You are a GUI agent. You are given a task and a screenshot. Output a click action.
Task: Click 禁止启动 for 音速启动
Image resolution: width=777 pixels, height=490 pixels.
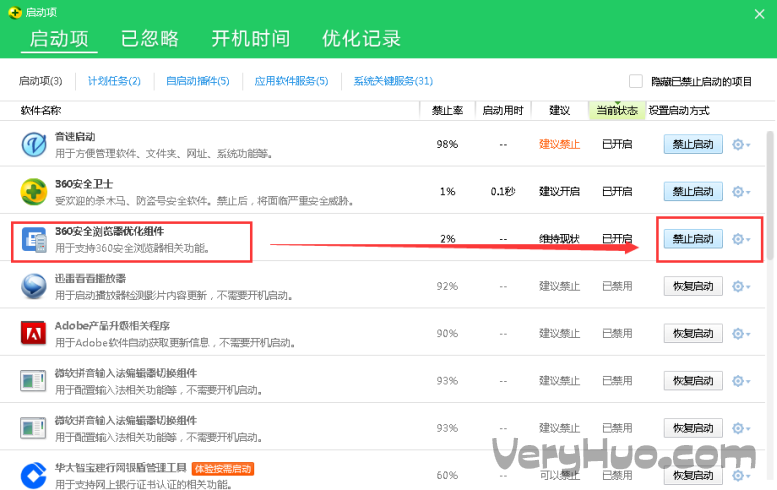[693, 144]
